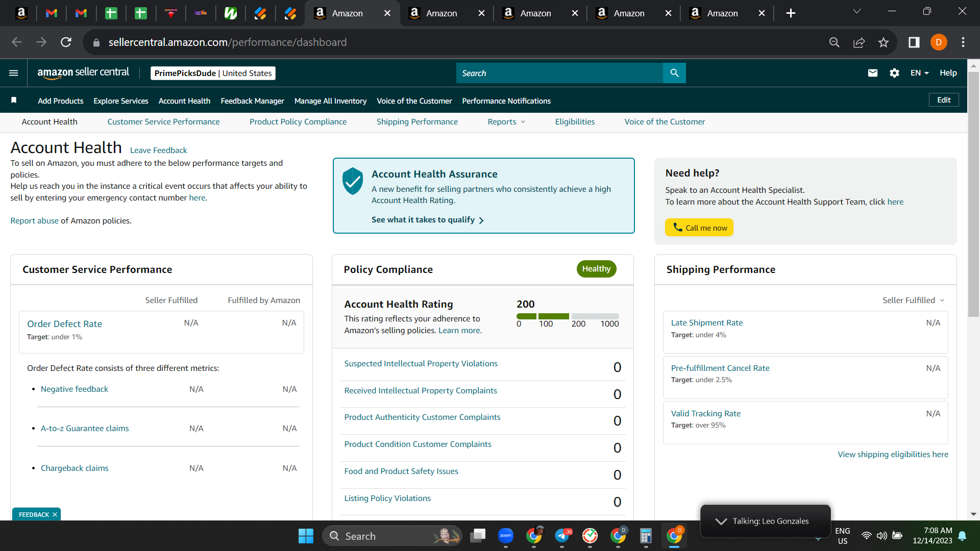Open Manage All Inventory

[x=330, y=101]
